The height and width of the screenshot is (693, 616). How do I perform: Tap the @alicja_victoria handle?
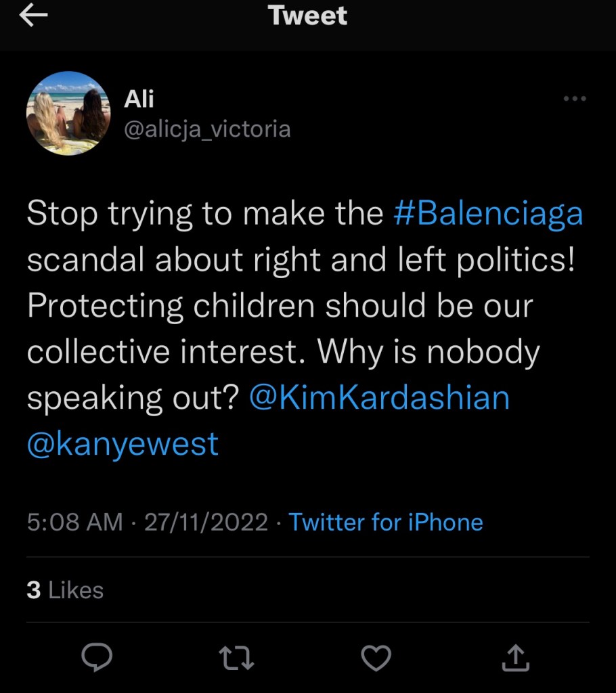pos(207,129)
